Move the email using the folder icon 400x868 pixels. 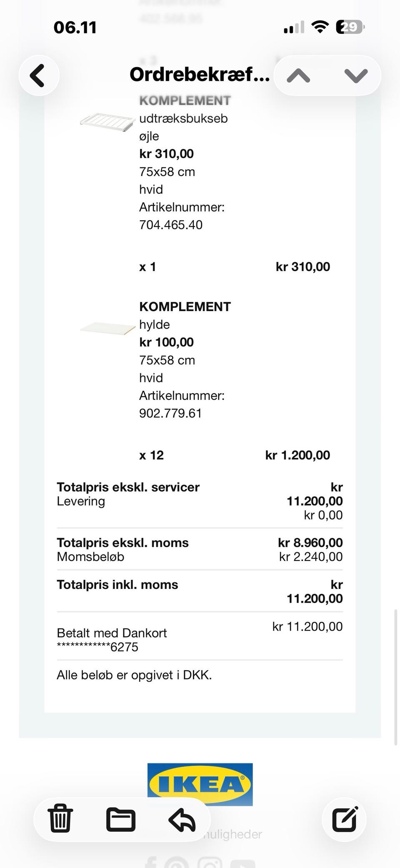120,819
